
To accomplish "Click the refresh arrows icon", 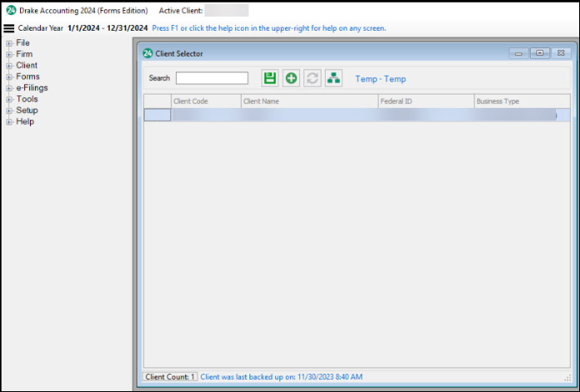I will [312, 78].
